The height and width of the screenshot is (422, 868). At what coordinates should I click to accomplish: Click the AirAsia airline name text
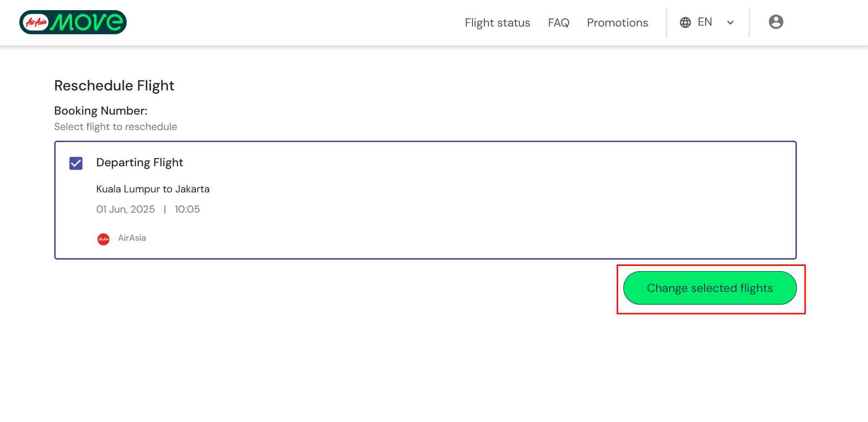[132, 238]
